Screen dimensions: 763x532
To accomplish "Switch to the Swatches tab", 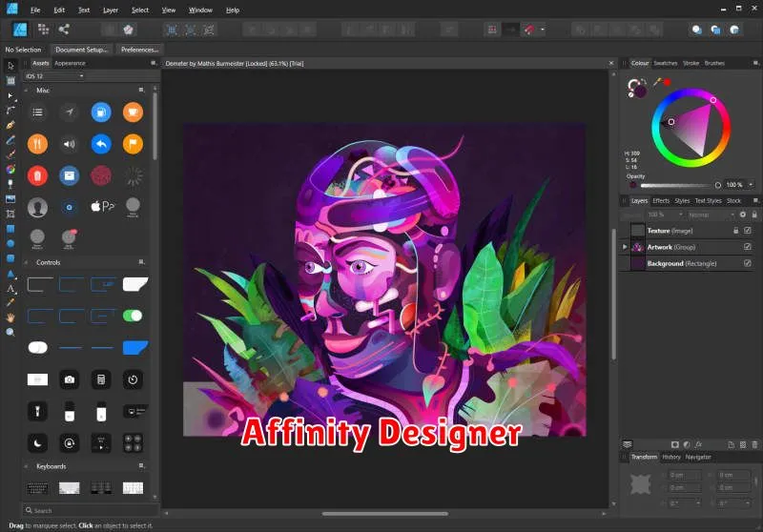I will [665, 63].
